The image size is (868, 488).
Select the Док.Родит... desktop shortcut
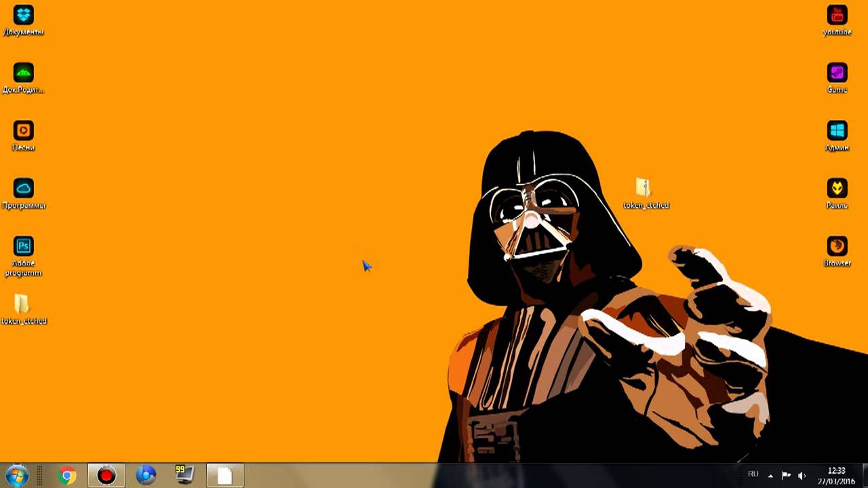point(24,78)
